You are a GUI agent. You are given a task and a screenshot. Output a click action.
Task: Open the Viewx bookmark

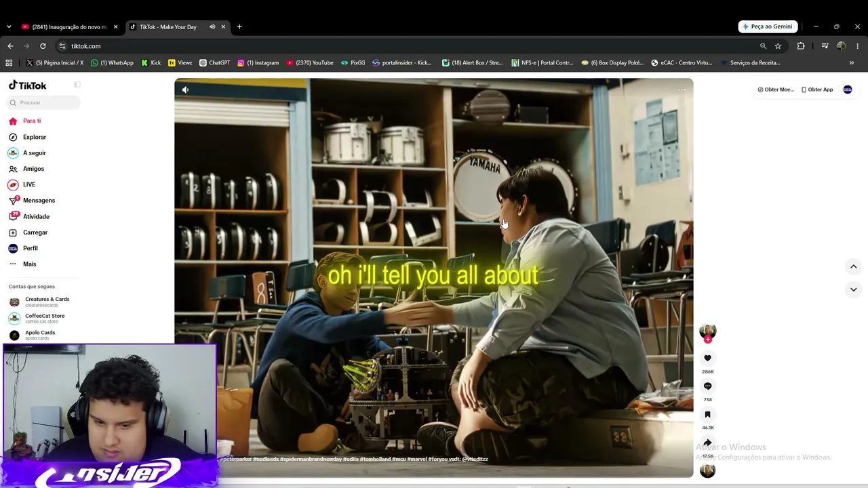180,63
